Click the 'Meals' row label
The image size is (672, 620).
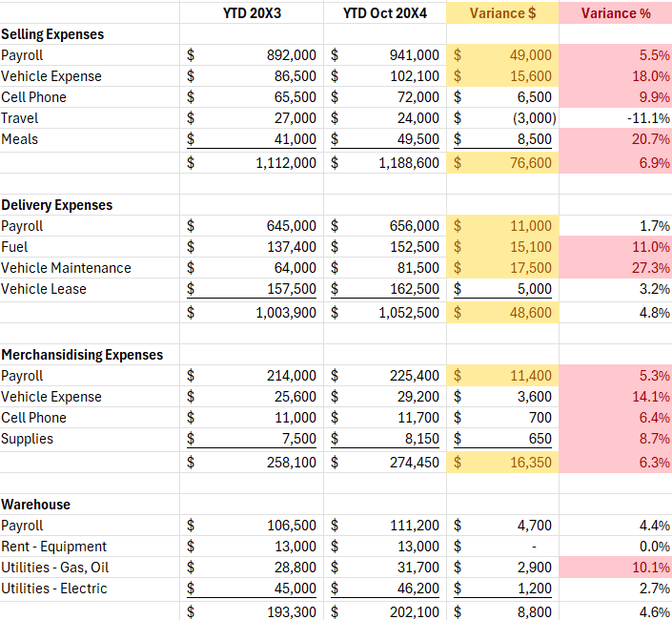point(20,139)
